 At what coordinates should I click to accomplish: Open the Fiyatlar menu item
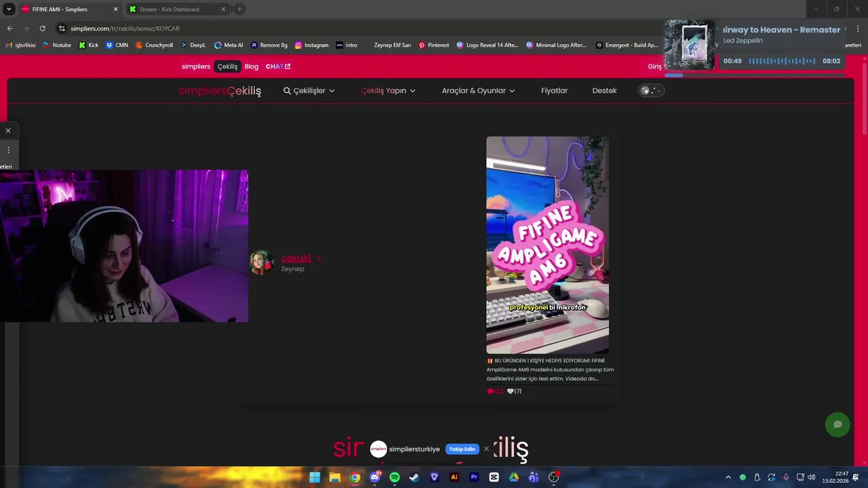(x=554, y=90)
